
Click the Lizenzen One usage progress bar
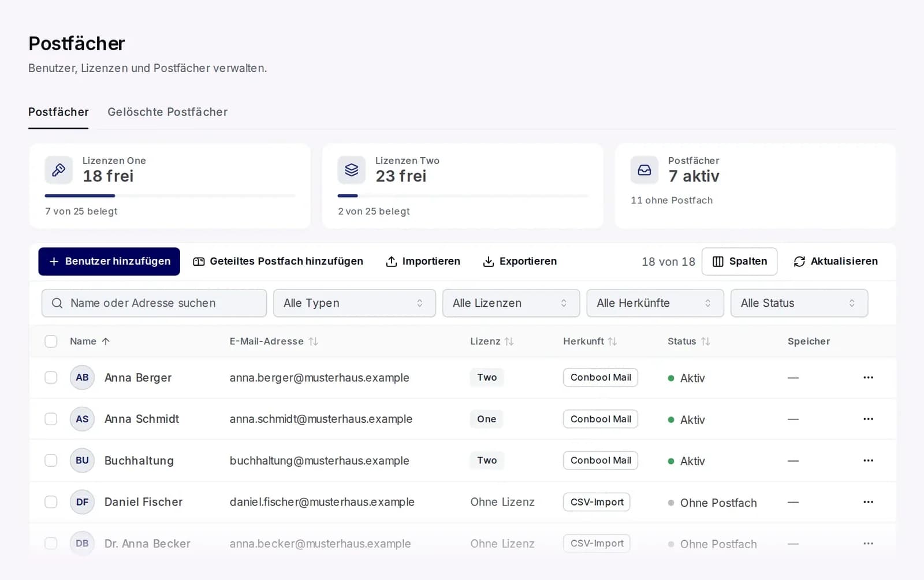click(170, 196)
